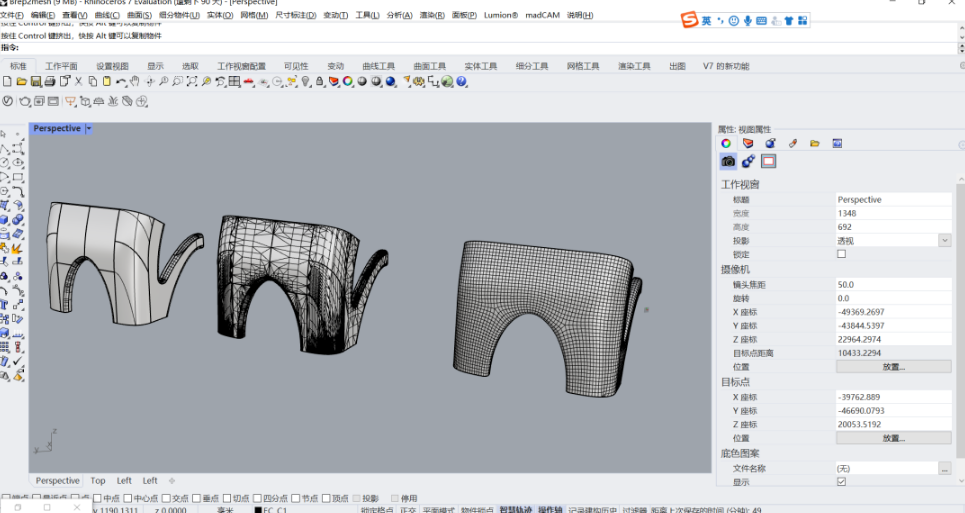The height and width of the screenshot is (513, 965).
Task: Open Layers with the toolbar layers icon
Action: point(334,81)
